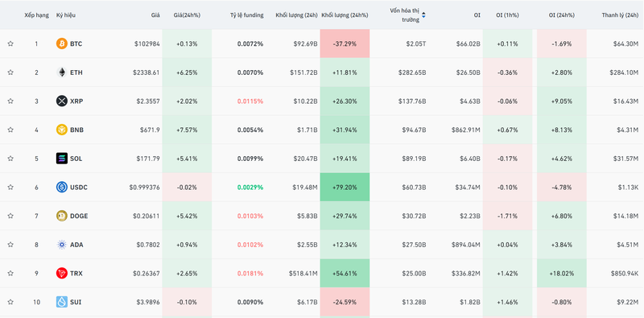
Task: Select the USDC coin icon
Action: tap(62, 188)
